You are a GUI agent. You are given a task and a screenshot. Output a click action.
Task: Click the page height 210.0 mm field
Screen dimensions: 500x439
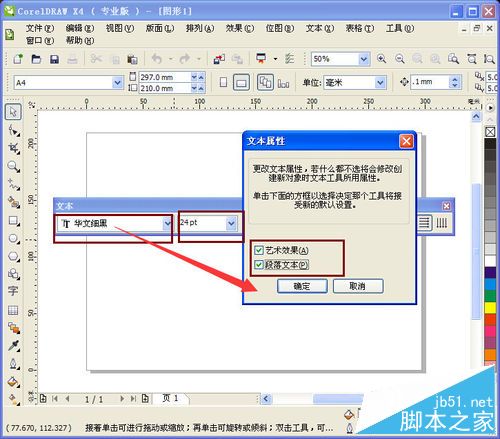(165, 88)
